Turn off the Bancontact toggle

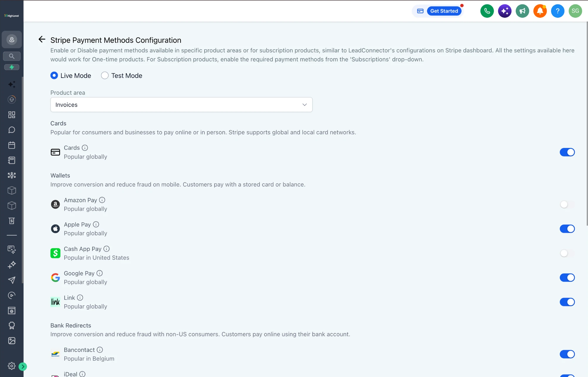pos(567,354)
